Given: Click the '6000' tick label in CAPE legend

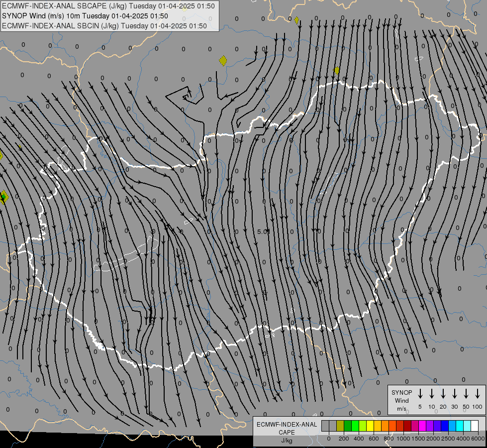Looking at the screenshot, I should click(478, 439).
